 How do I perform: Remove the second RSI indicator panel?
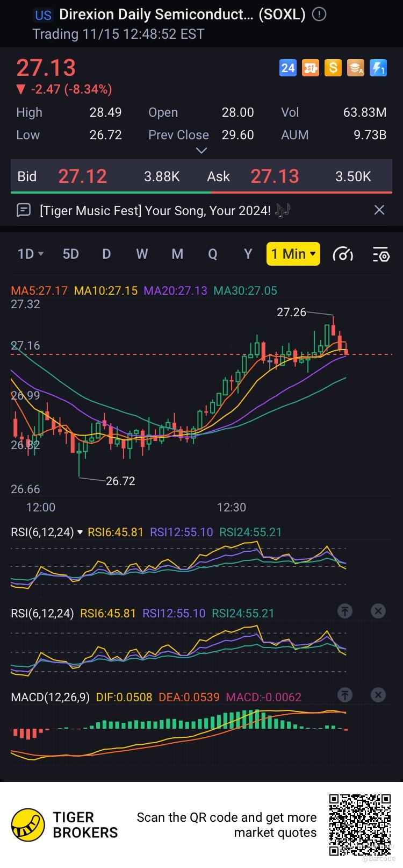tap(378, 611)
